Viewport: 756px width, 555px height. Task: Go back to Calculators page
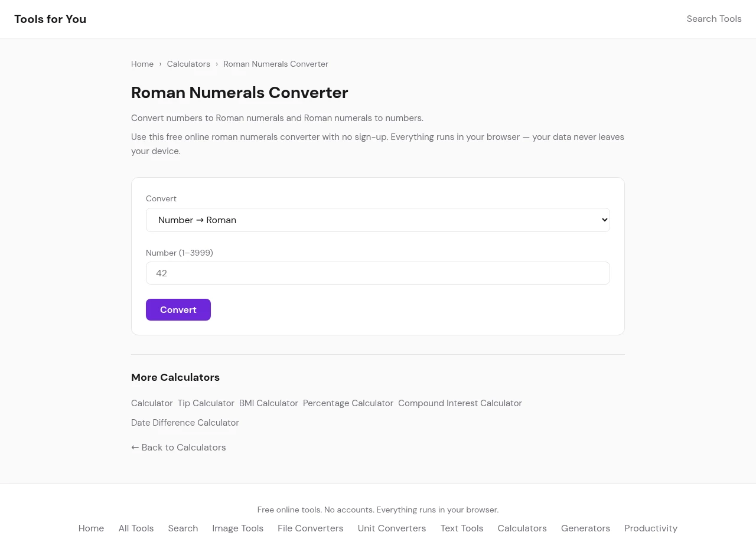(x=178, y=448)
